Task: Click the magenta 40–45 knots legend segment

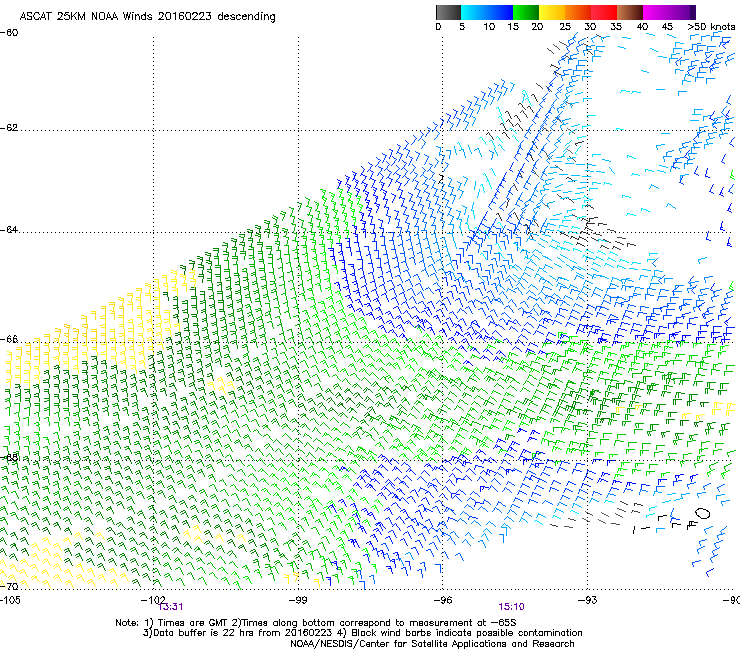Action: tap(656, 12)
